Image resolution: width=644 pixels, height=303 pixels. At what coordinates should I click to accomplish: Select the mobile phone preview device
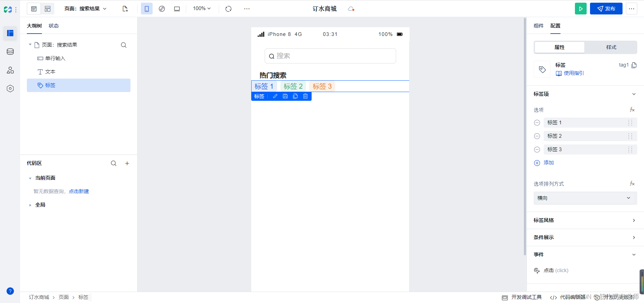pos(147,9)
